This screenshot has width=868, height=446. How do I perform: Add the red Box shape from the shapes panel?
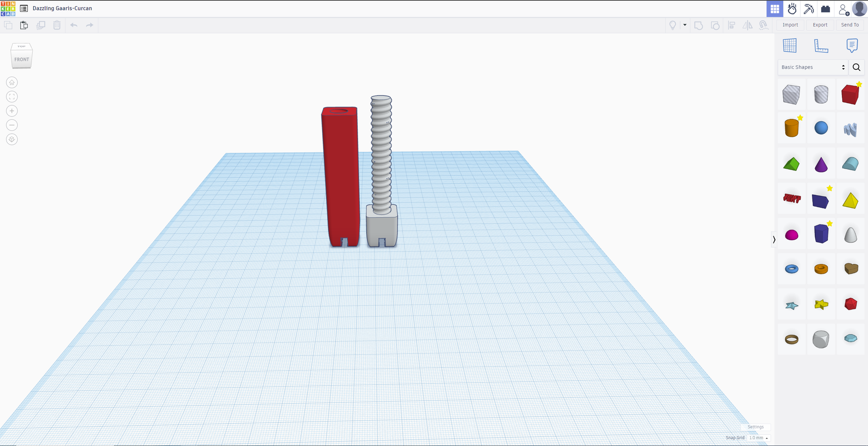pos(851,94)
